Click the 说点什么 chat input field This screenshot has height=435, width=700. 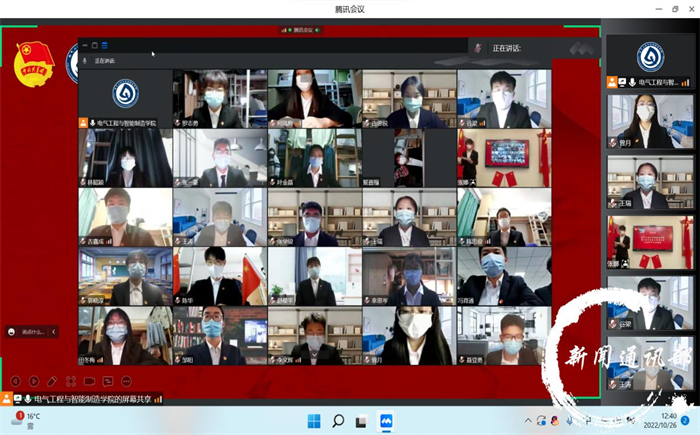tap(33, 332)
